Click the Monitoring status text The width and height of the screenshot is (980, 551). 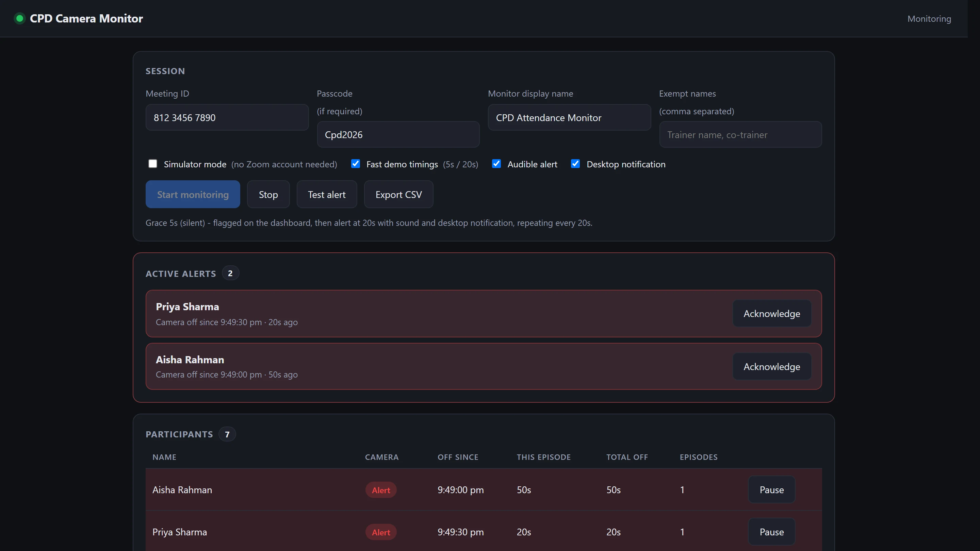(929, 19)
